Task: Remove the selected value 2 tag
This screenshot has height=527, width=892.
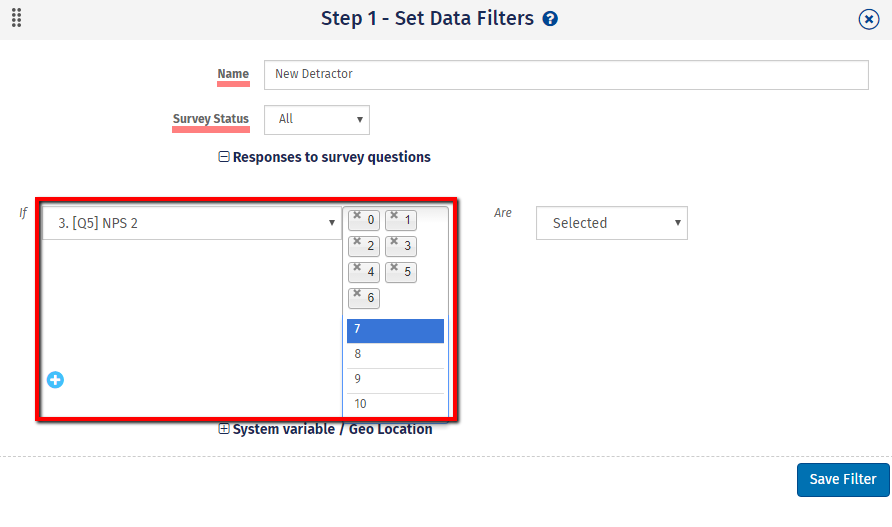Action: click(x=357, y=241)
